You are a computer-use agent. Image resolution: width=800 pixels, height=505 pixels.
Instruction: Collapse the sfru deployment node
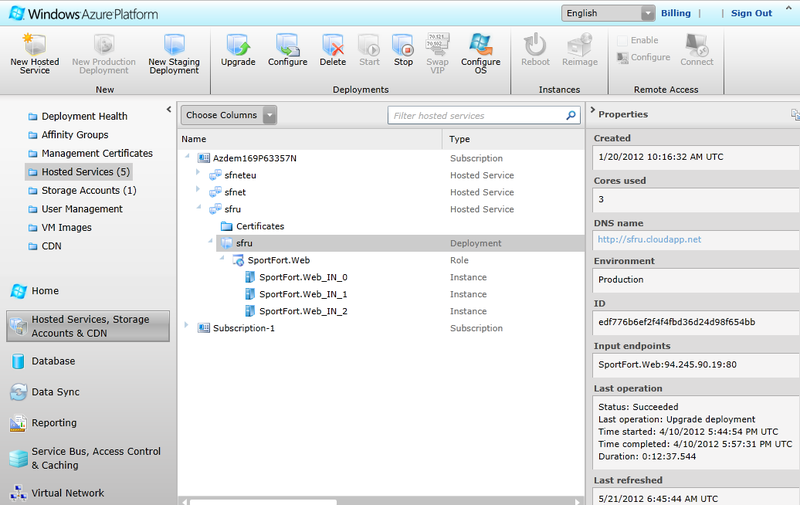click(x=210, y=241)
